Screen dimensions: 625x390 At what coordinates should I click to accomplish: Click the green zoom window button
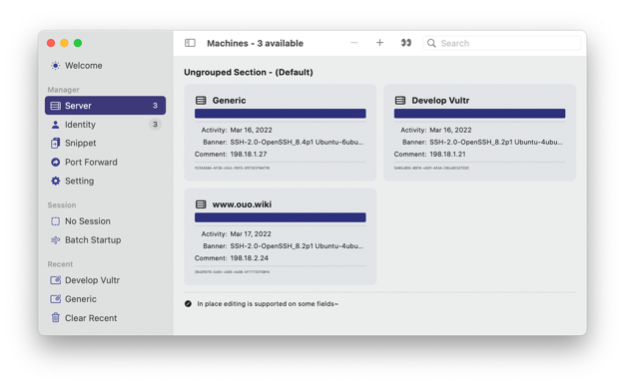click(78, 43)
